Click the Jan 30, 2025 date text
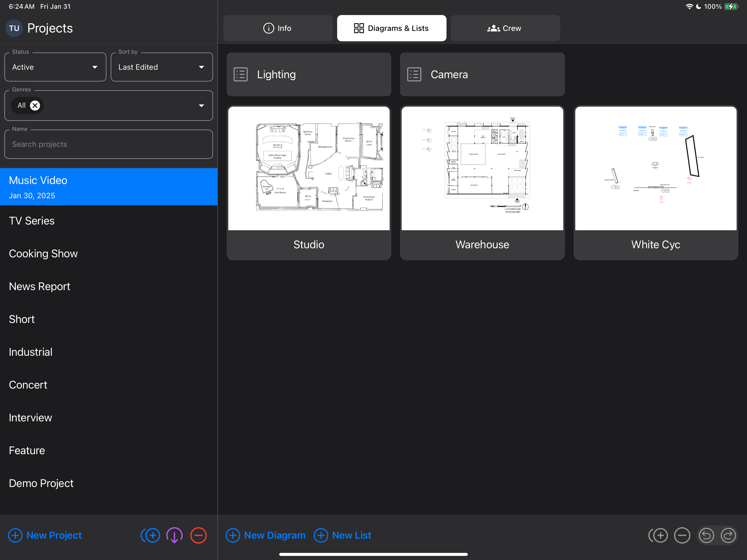 point(32,196)
